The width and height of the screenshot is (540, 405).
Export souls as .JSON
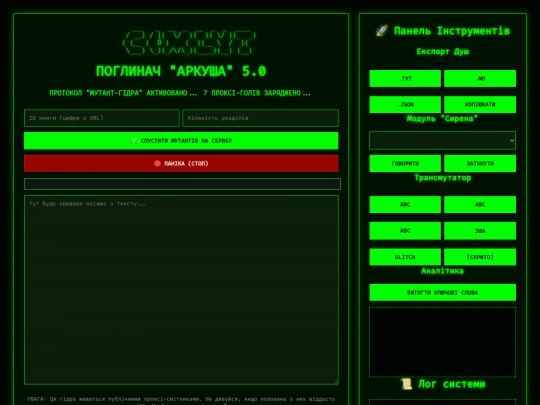pyautogui.click(x=405, y=104)
